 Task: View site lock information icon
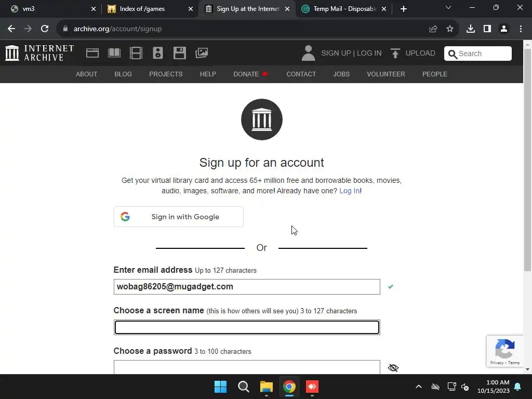(x=65, y=29)
